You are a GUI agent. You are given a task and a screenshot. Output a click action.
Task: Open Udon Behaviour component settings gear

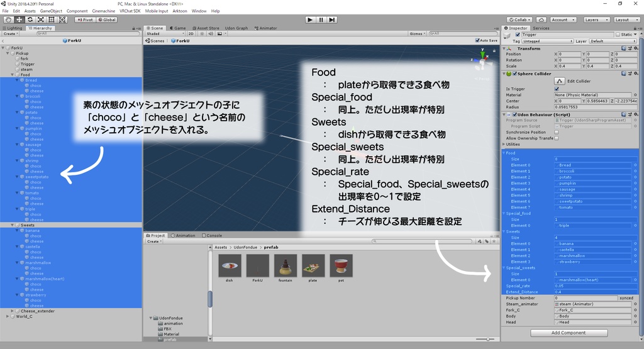tap(635, 114)
